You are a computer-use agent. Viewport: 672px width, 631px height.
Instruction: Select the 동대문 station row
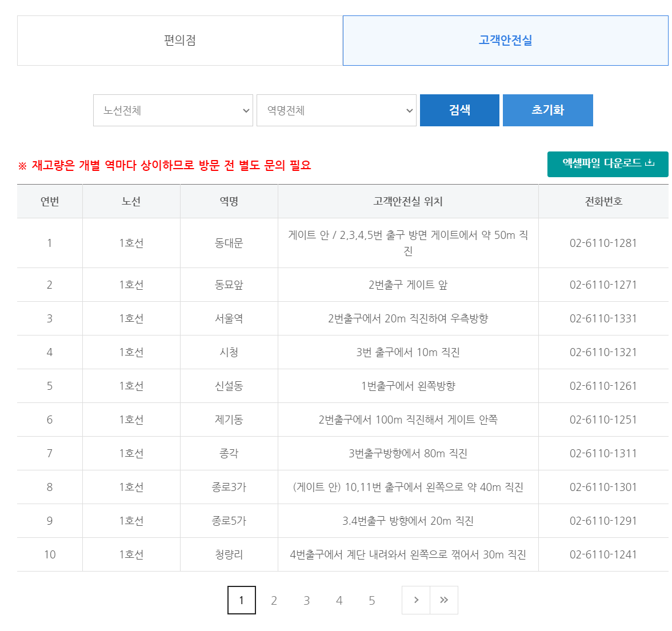229,242
